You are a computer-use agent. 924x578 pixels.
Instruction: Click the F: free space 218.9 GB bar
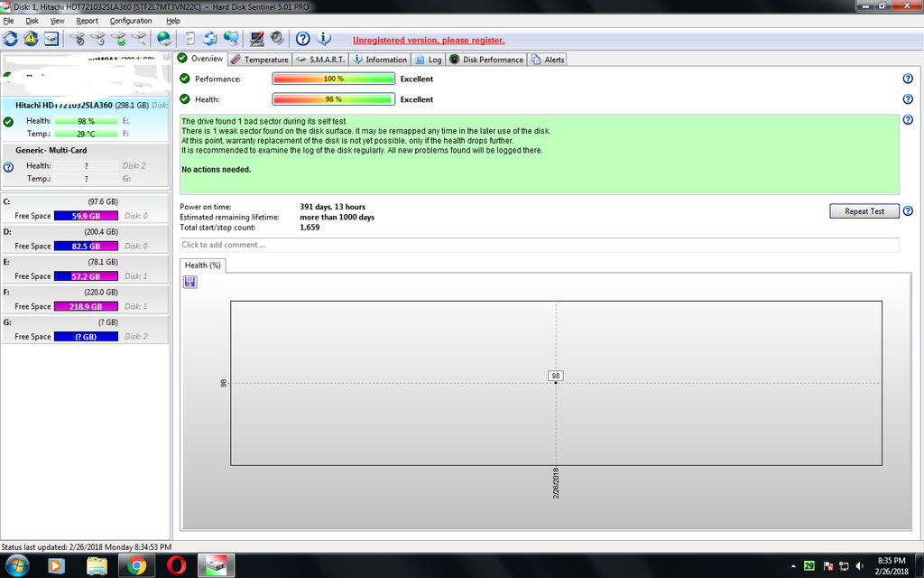[86, 306]
